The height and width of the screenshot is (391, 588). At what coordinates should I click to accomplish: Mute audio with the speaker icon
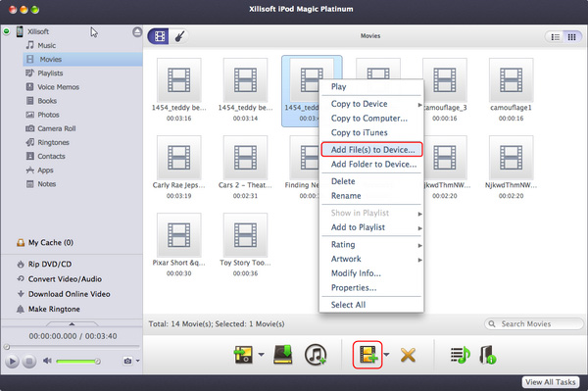click(x=47, y=361)
